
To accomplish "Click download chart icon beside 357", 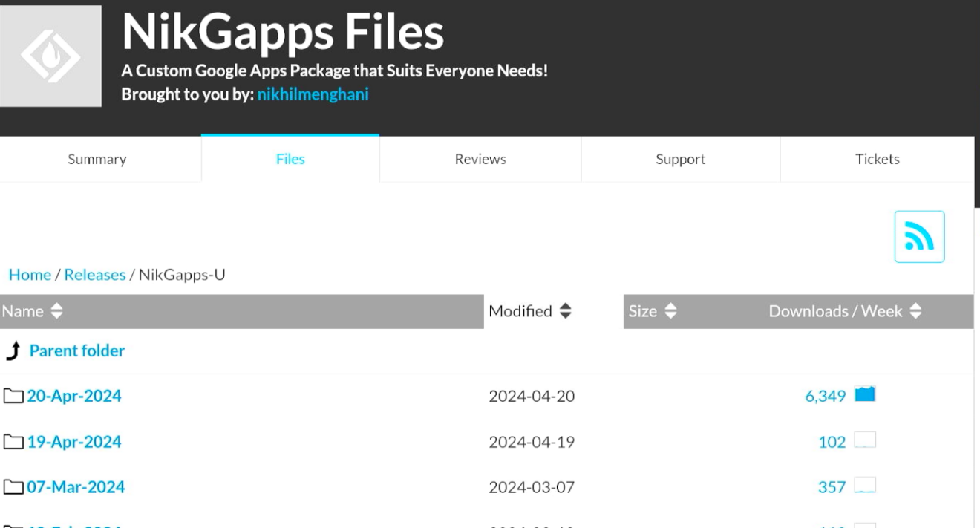I will [865, 486].
